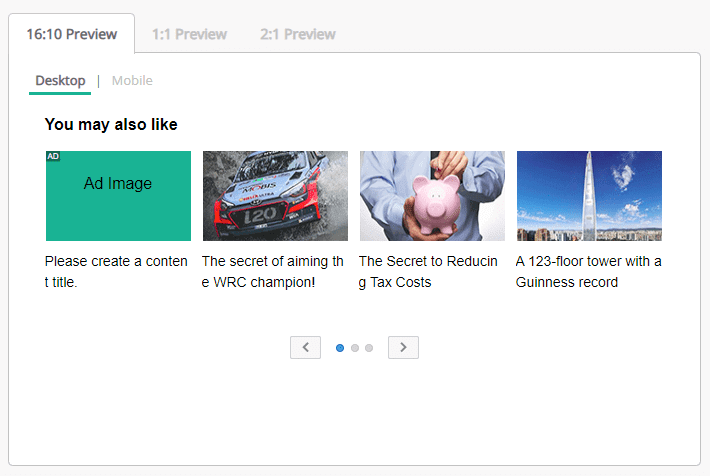The image size is (710, 476).
Task: Switch to Mobile preview mode
Action: (x=132, y=81)
